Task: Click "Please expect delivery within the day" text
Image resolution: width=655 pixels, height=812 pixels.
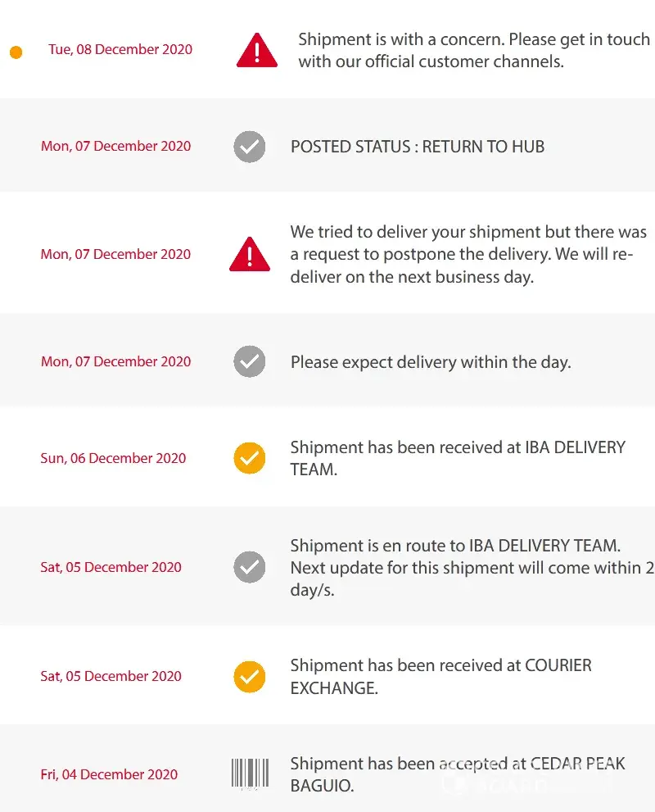Action: pyautogui.click(x=431, y=362)
